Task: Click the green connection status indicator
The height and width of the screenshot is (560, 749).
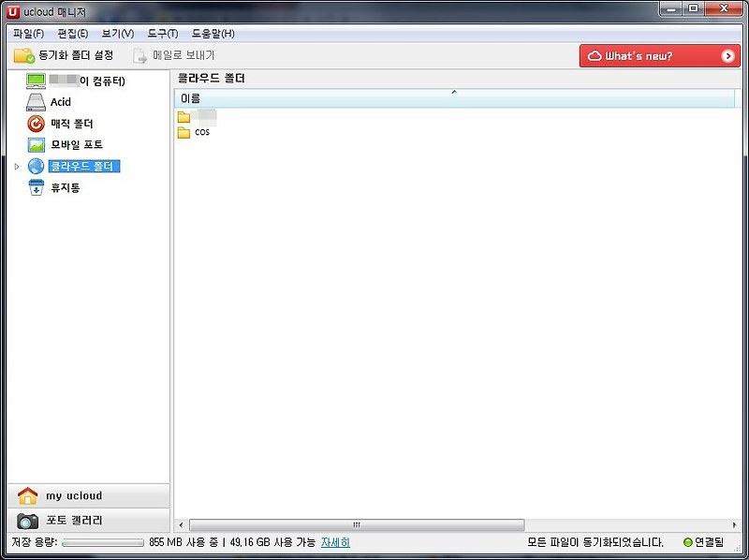Action: 688,542
